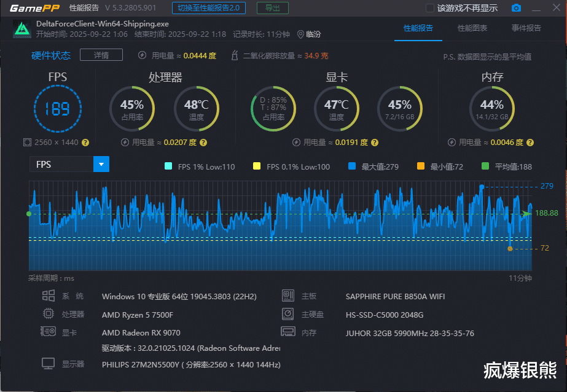Click the memory 44% usage gauge
Image resolution: width=567 pixels, height=392 pixels.
coord(492,109)
